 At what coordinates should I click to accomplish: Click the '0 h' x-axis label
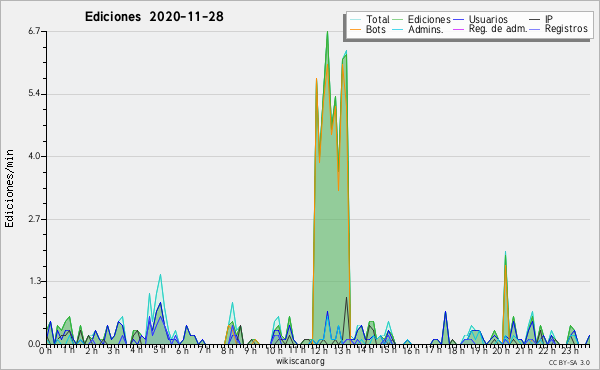click(x=45, y=350)
